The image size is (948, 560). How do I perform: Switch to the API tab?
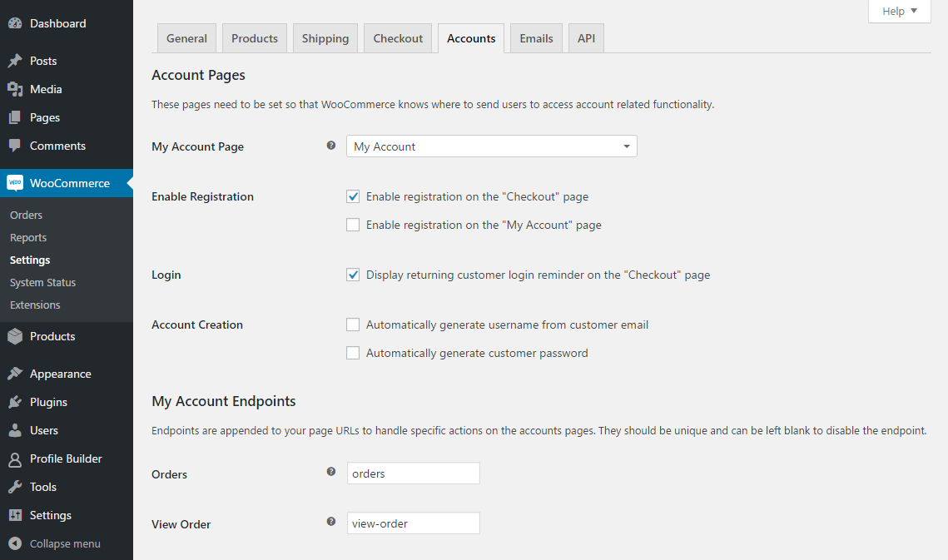(x=587, y=38)
